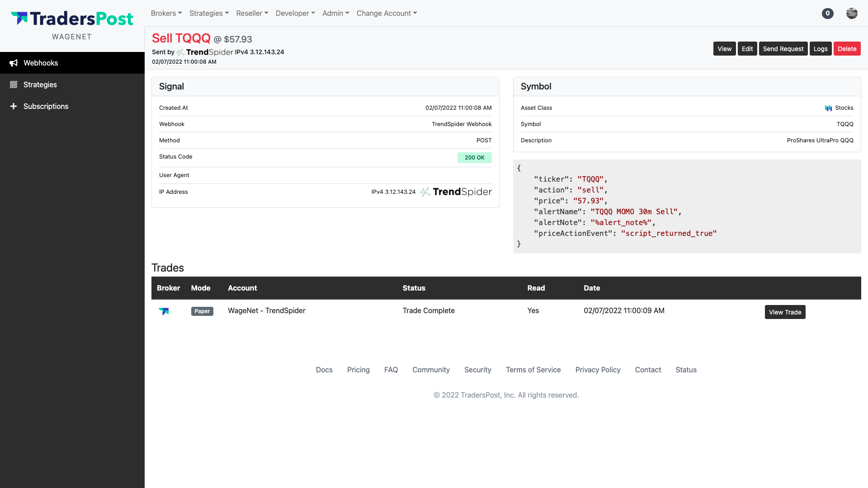Click the Read column header
The image size is (868, 488).
pyautogui.click(x=536, y=288)
